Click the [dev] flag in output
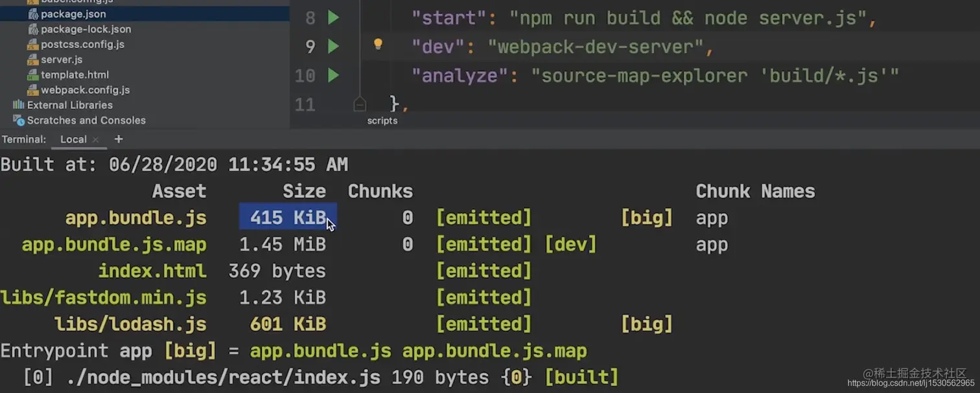Screen dimensions: 980x393 tap(570, 244)
